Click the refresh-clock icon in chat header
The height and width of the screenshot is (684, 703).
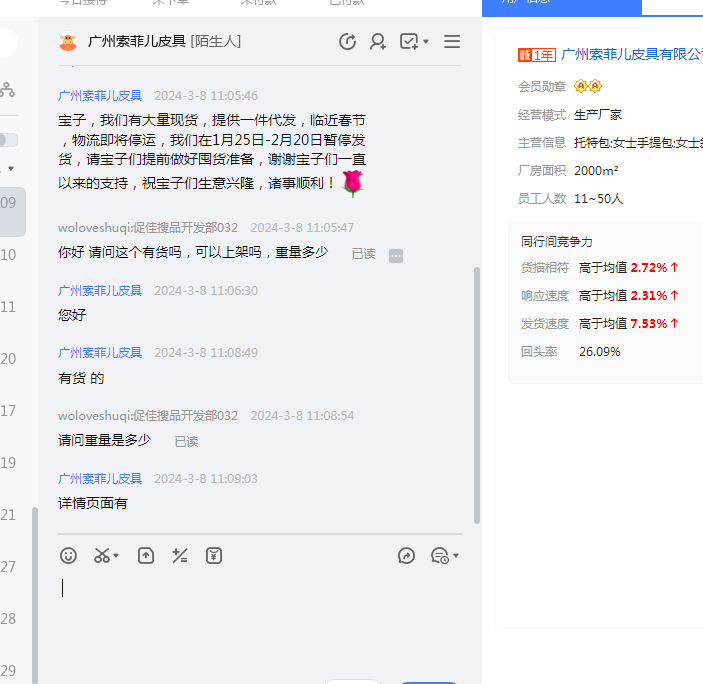pyautogui.click(x=347, y=42)
